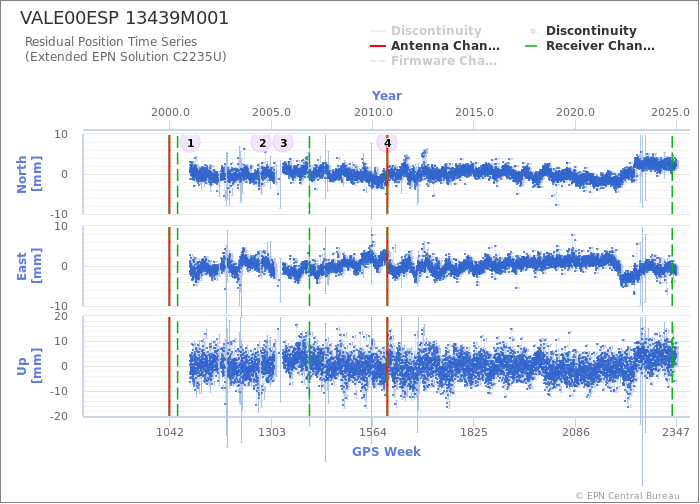Toggle the purple-dot Discontinuity legend entry
The height and width of the screenshot is (504, 700).
pos(583,31)
